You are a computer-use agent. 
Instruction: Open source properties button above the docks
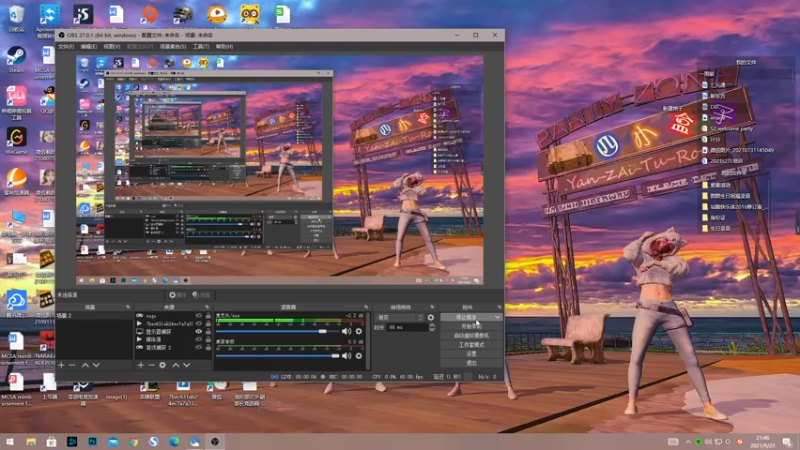178,295
